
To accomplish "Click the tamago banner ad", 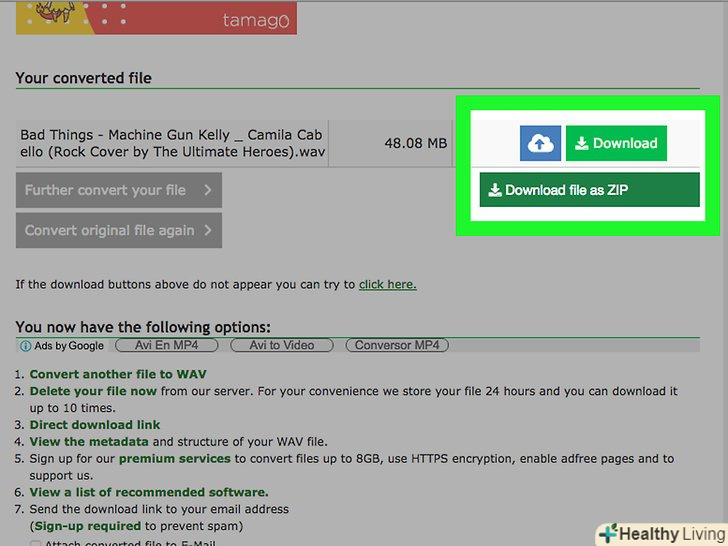I will 156,18.
